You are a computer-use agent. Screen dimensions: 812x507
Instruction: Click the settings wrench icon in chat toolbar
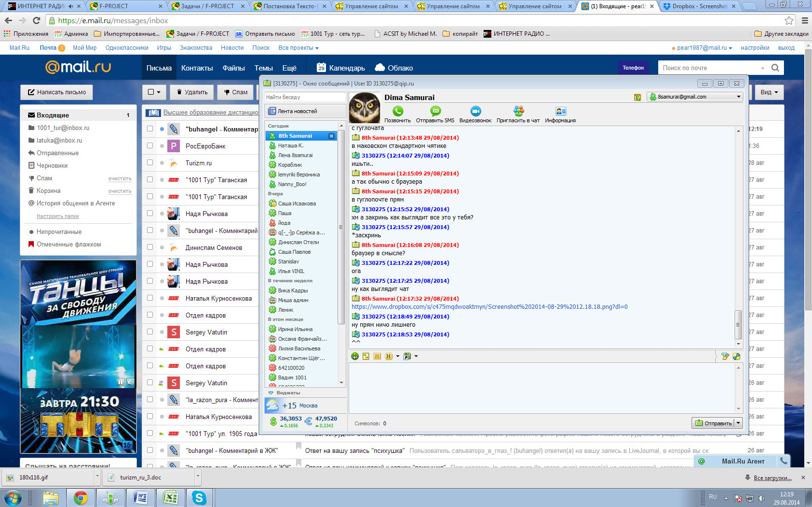736,356
